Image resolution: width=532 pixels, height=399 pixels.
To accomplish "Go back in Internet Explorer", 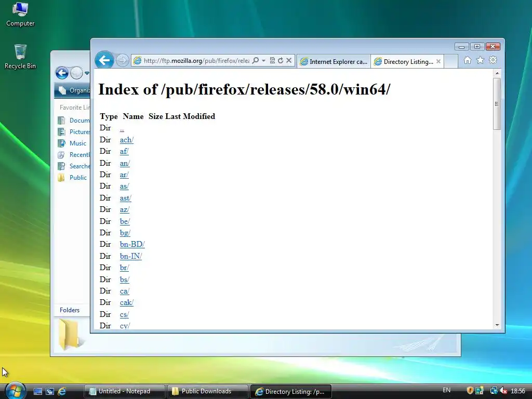I will tap(104, 61).
